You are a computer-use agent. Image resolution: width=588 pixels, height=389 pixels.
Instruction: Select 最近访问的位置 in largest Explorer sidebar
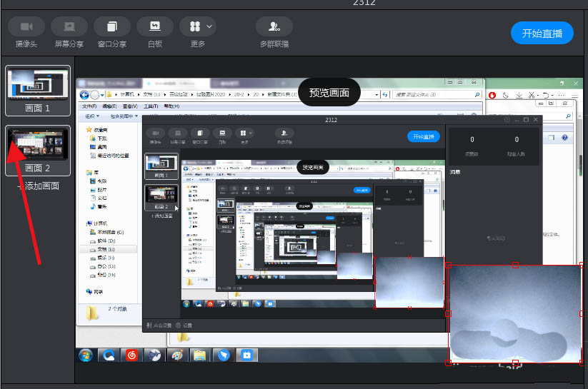(109, 156)
